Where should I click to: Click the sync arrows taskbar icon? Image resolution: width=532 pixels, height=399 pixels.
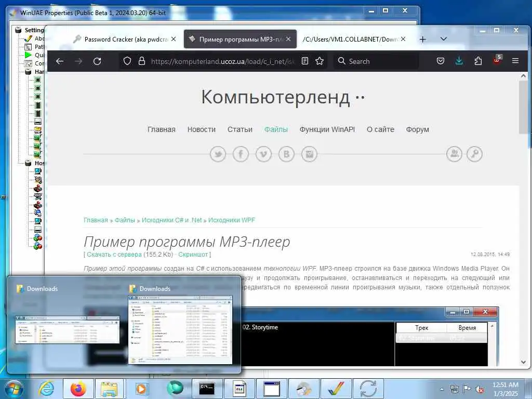[x=368, y=389]
